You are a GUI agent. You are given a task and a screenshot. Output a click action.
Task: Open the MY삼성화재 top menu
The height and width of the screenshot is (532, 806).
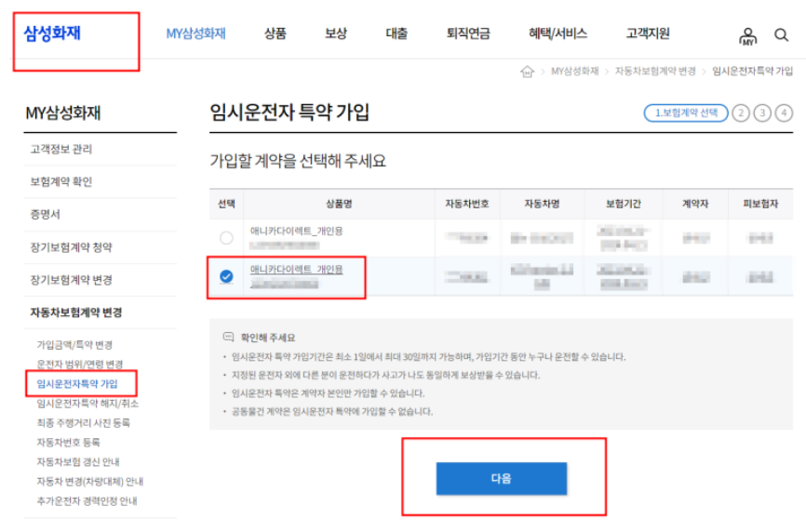(195, 33)
